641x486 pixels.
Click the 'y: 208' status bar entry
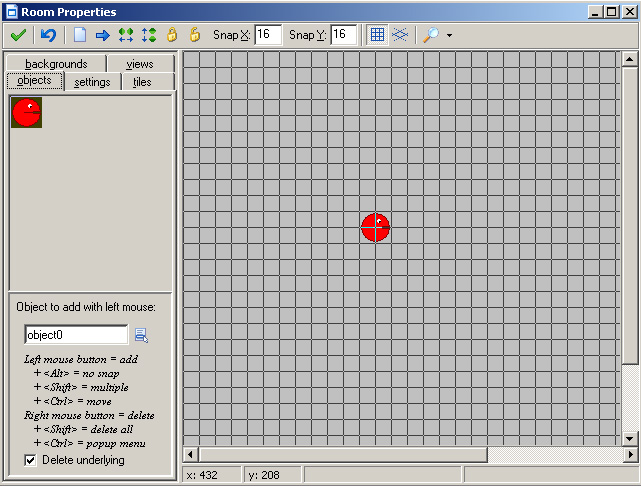coord(273,475)
